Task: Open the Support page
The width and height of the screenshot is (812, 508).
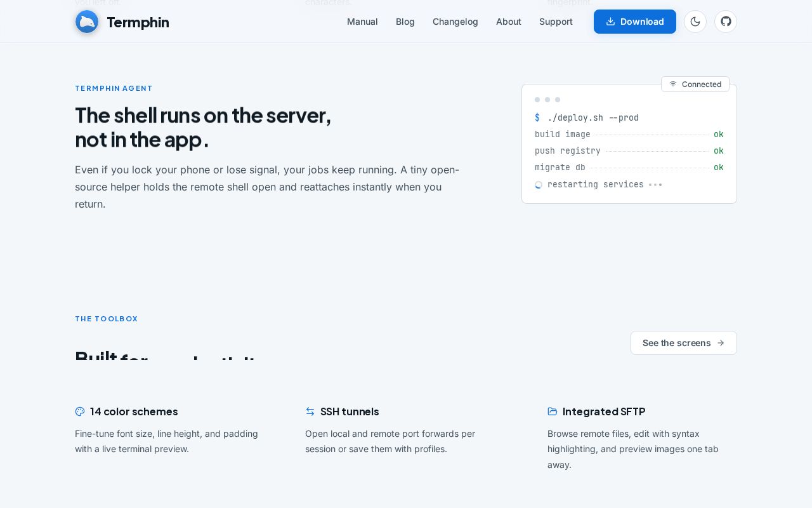Action: (x=556, y=22)
